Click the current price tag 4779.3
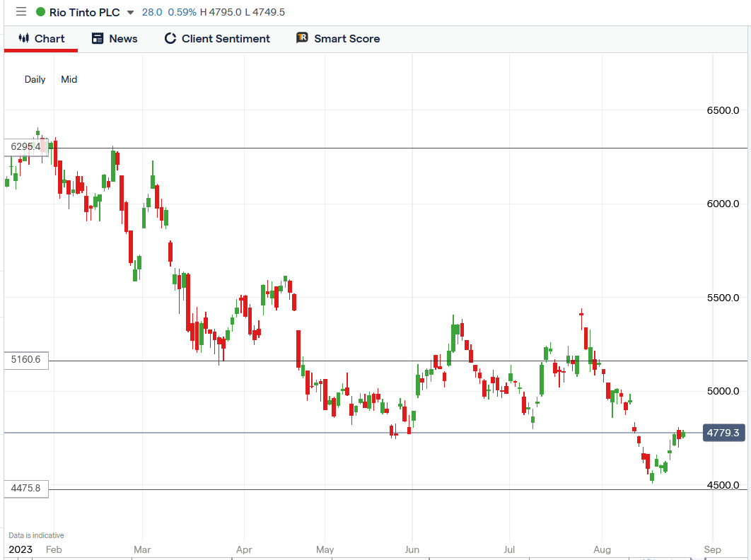 (x=723, y=433)
